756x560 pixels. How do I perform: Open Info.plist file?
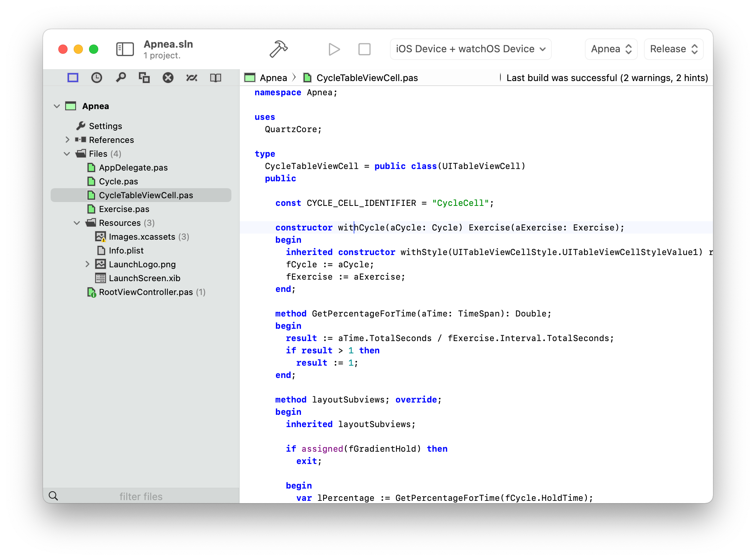click(126, 250)
